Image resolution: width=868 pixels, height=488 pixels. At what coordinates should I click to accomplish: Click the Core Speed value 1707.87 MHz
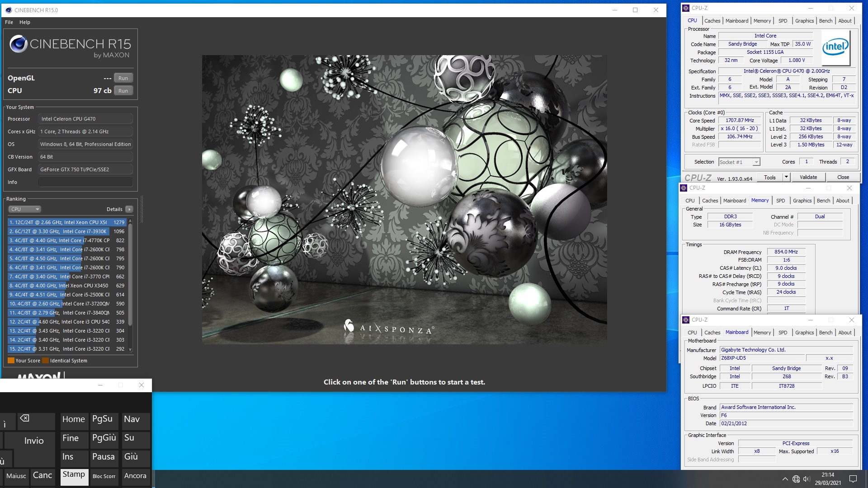(740, 120)
